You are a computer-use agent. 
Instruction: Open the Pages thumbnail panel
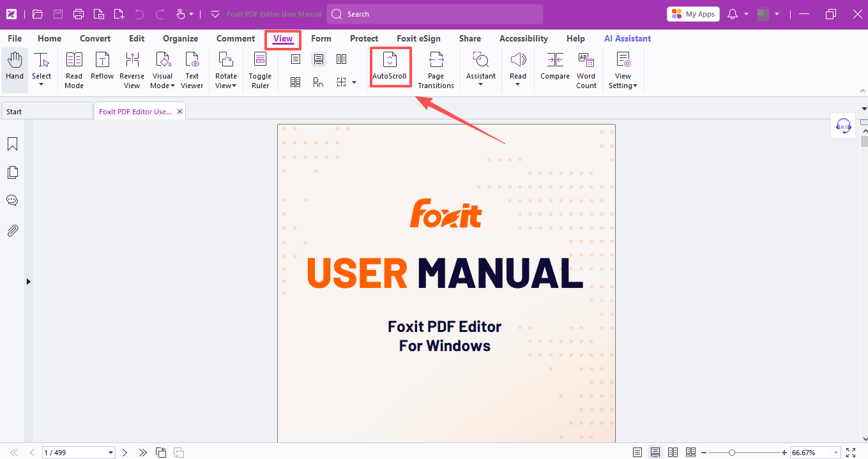12,172
